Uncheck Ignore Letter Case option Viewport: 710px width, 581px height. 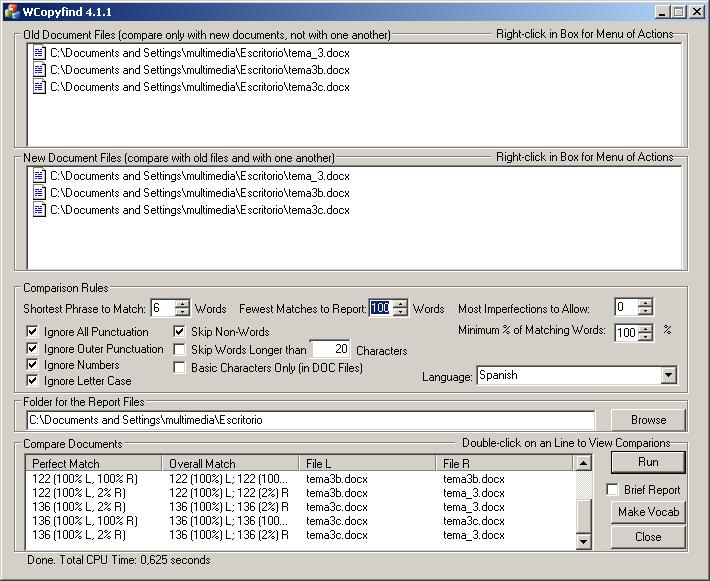[32, 380]
